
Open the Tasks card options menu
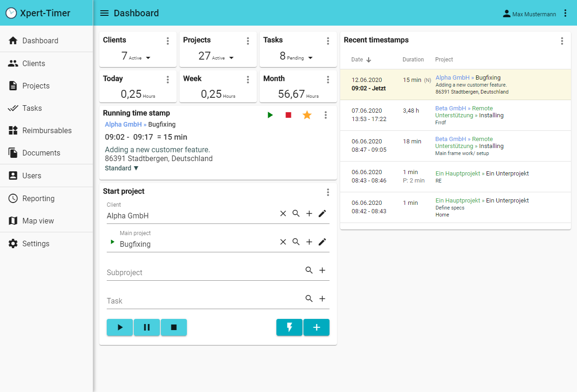[328, 41]
